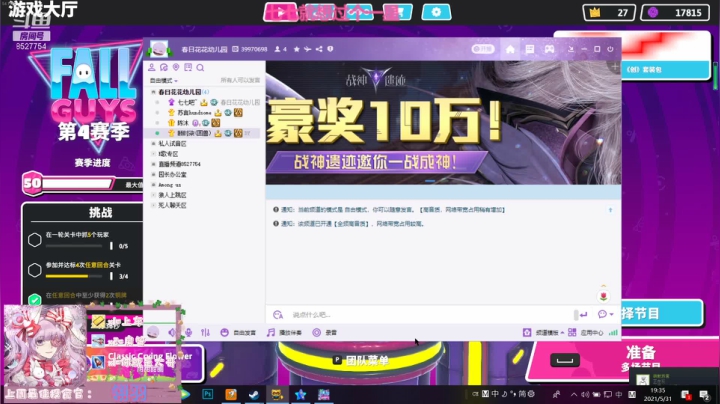Click the power icon in YY title bar
This screenshot has width=720, height=404.
click(x=610, y=49)
